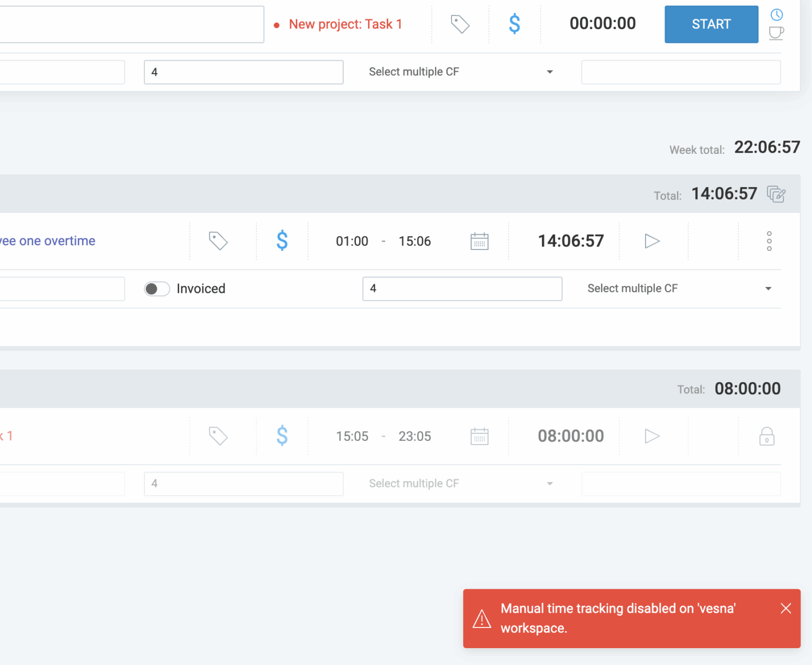Click the 15:06 end time field
Image resolution: width=812 pixels, height=665 pixels.
tap(414, 242)
